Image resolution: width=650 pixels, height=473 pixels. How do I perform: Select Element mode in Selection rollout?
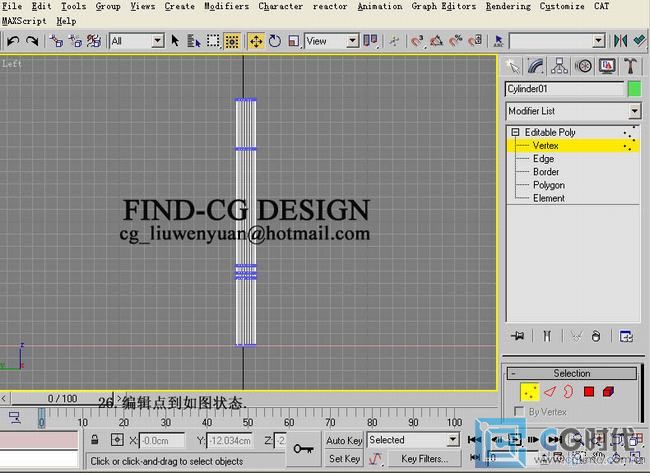click(x=609, y=392)
